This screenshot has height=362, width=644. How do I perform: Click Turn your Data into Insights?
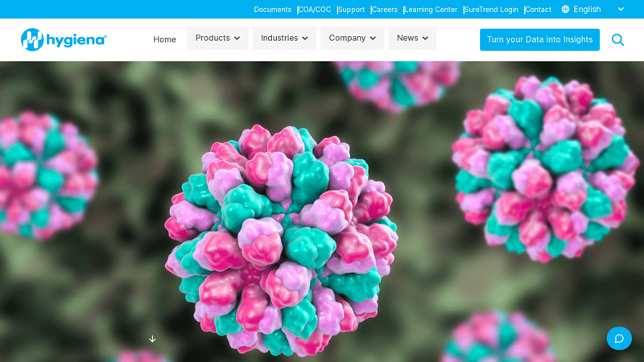click(539, 39)
